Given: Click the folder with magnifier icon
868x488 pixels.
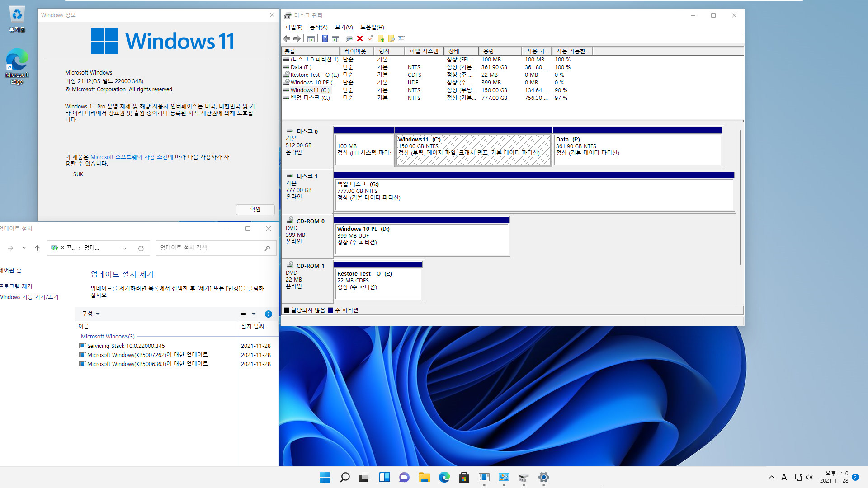Looking at the screenshot, I should click(x=392, y=39).
